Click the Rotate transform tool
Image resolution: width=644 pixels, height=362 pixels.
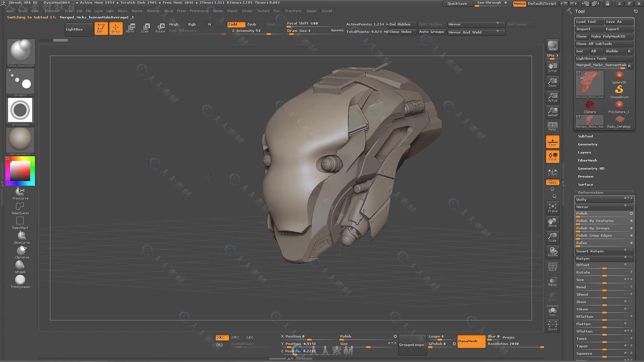[160, 27]
